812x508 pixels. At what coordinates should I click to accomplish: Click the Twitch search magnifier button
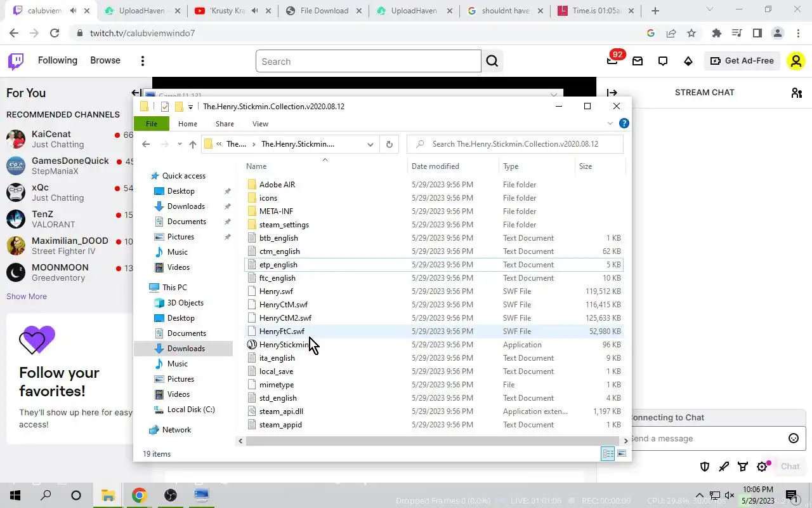(492, 61)
